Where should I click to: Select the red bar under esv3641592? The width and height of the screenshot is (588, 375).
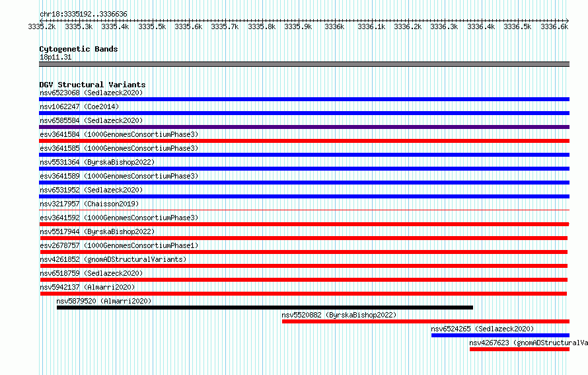(x=304, y=224)
